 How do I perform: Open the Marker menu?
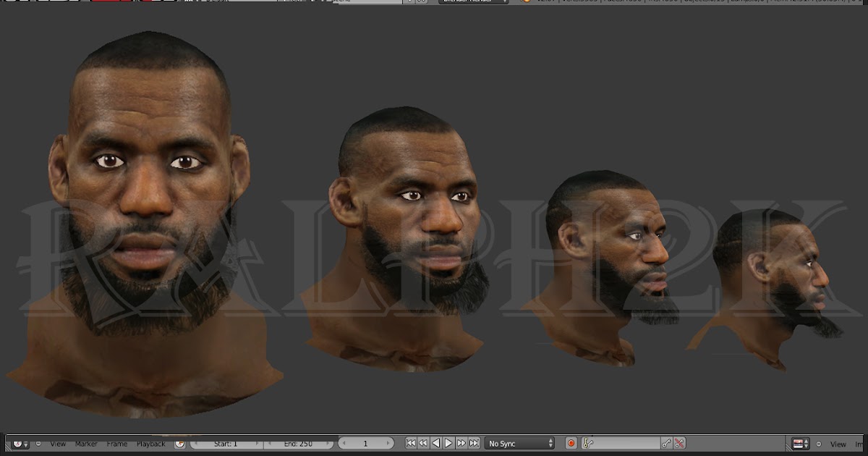(x=85, y=444)
